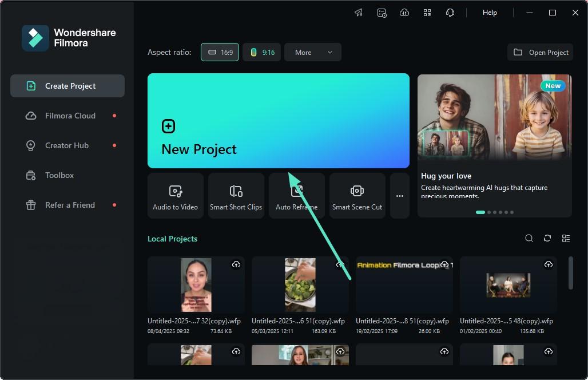Click the date 08/04/2025 09:32
Image resolution: width=588 pixels, height=380 pixels.
[x=168, y=331]
